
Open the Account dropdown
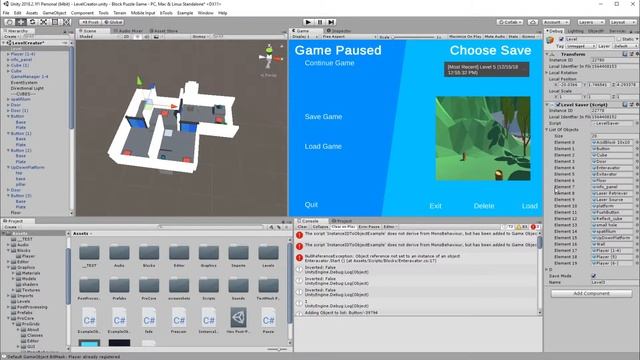pos(556,22)
